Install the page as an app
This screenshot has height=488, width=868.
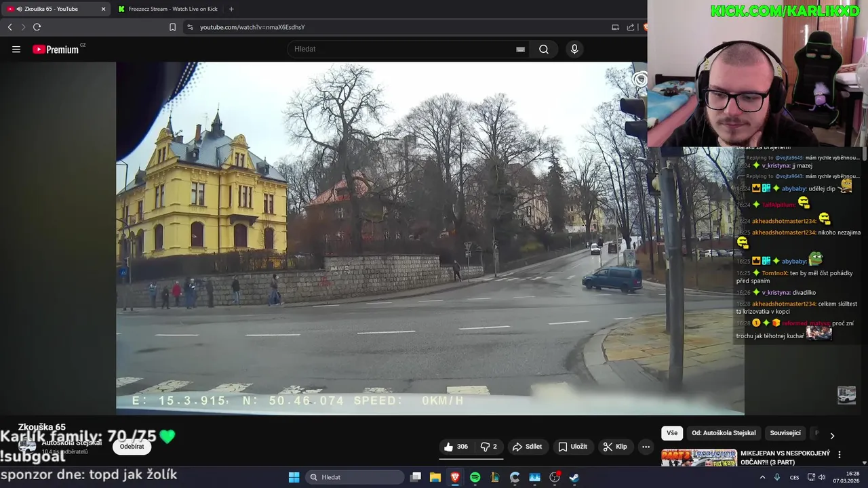(615, 27)
